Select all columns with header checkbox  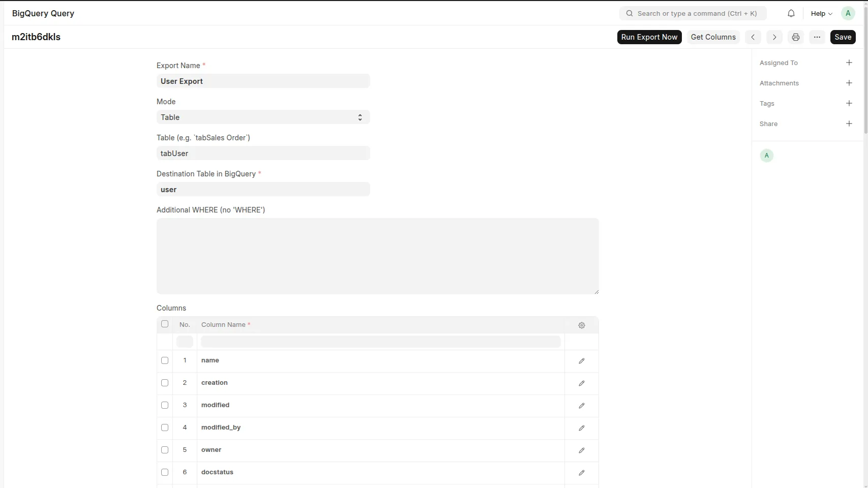pos(165,324)
